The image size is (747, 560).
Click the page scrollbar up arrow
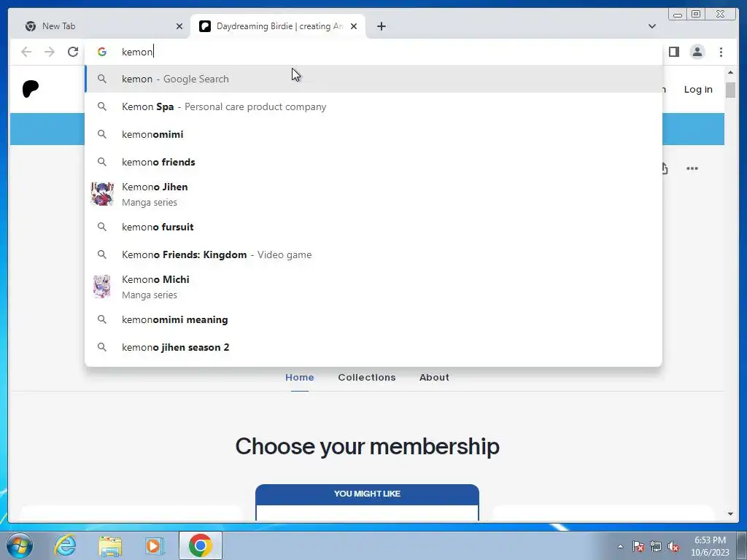click(x=730, y=72)
